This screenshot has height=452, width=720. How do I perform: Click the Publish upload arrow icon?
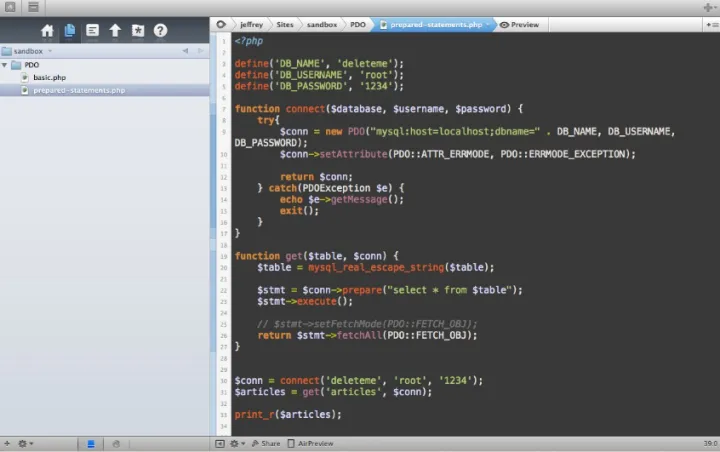(115, 30)
